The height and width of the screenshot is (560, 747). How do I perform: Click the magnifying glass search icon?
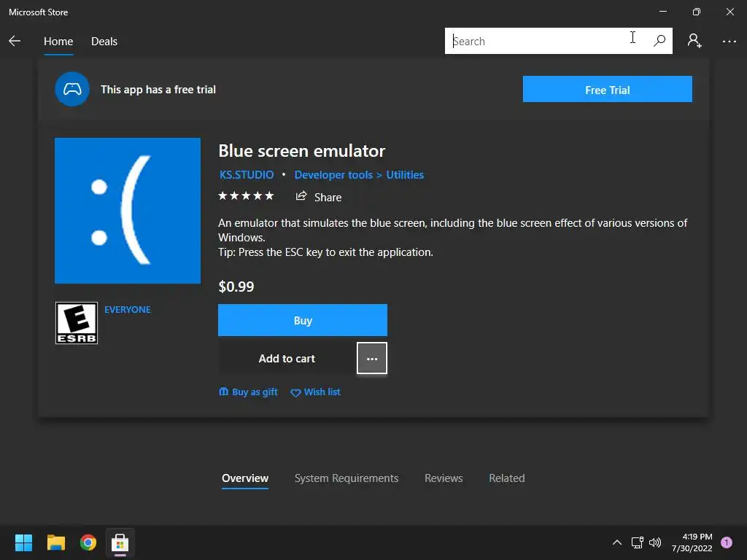click(x=659, y=41)
